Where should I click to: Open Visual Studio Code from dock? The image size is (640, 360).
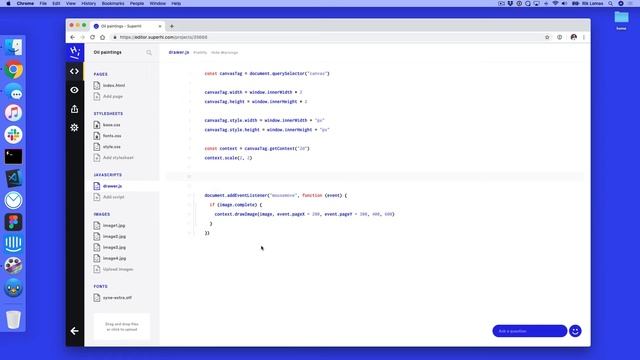click(13, 178)
